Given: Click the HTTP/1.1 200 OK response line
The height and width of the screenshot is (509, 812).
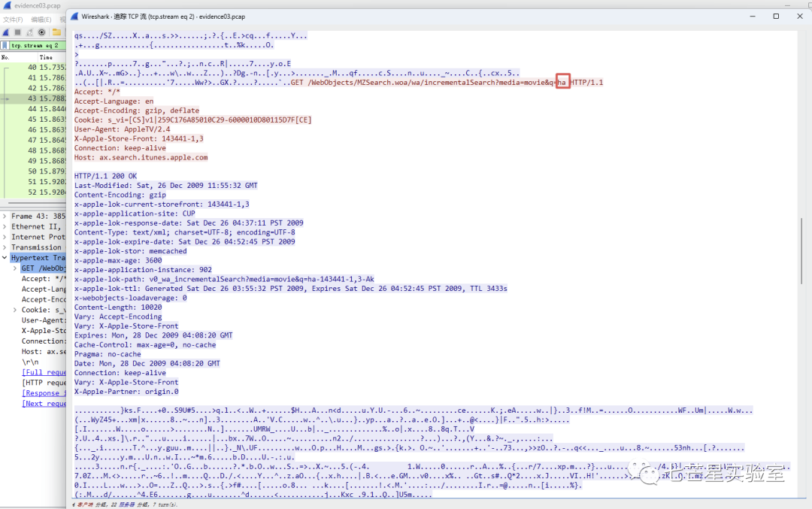Looking at the screenshot, I should pos(106,176).
